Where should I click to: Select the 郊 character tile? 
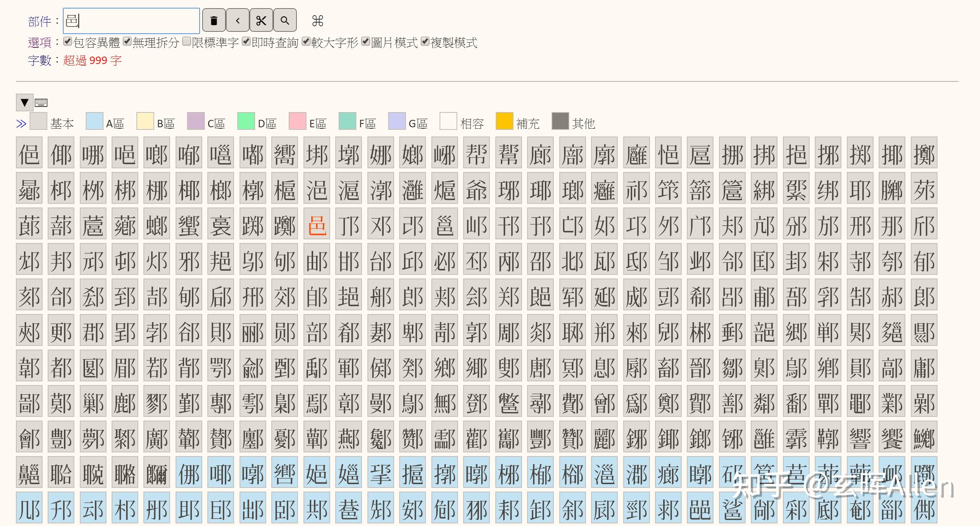click(x=285, y=295)
